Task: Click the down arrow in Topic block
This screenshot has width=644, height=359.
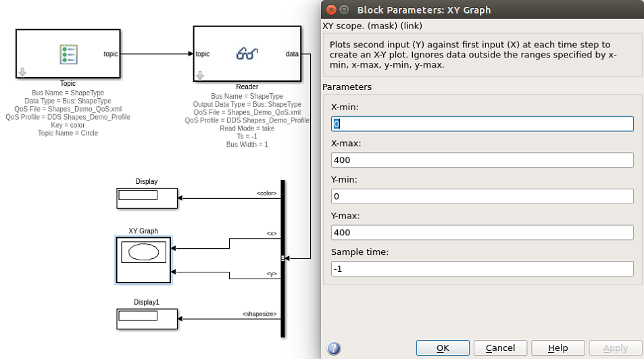Action: 22,72
